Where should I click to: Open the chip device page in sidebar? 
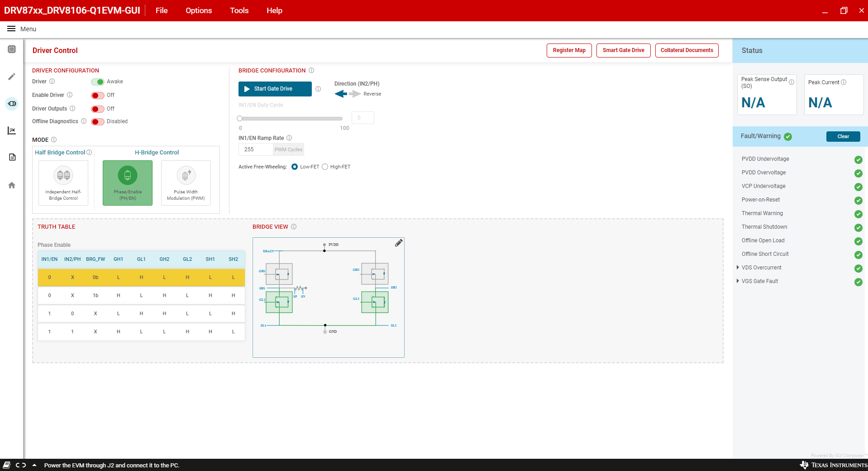click(12, 49)
